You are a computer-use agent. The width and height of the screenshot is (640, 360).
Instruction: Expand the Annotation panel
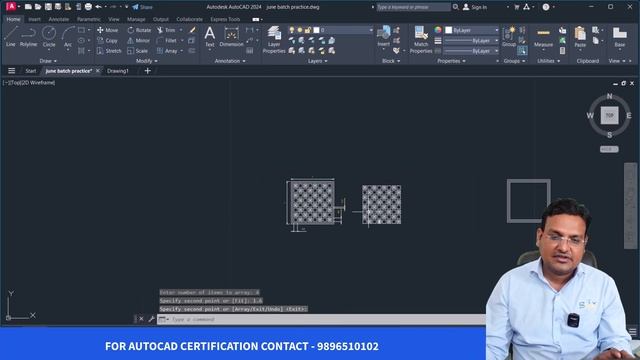[230, 61]
